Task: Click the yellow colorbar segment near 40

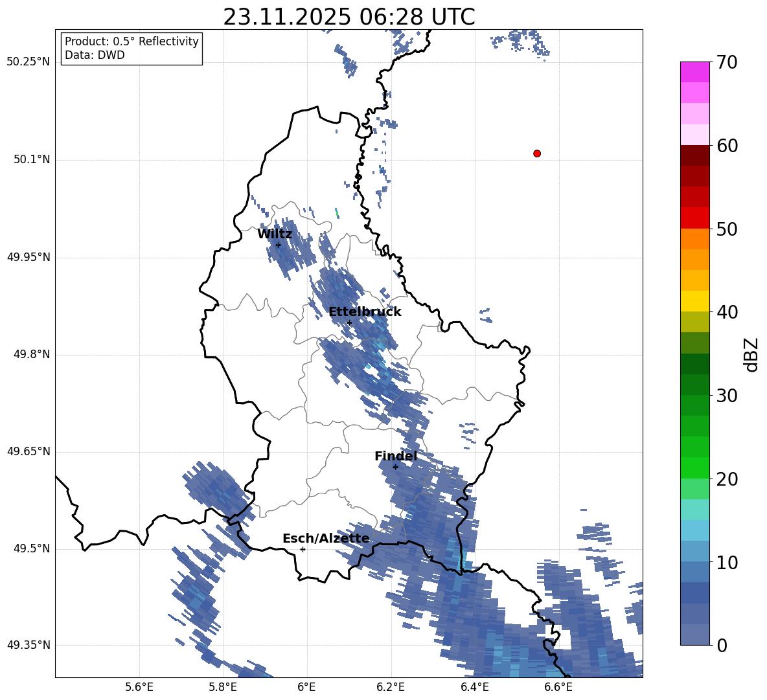Action: pyautogui.click(x=694, y=301)
